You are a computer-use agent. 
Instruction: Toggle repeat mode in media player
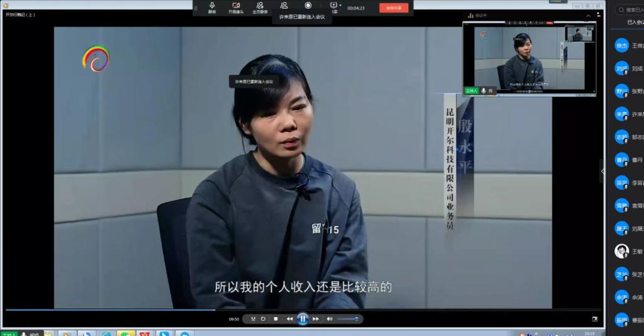(x=264, y=319)
